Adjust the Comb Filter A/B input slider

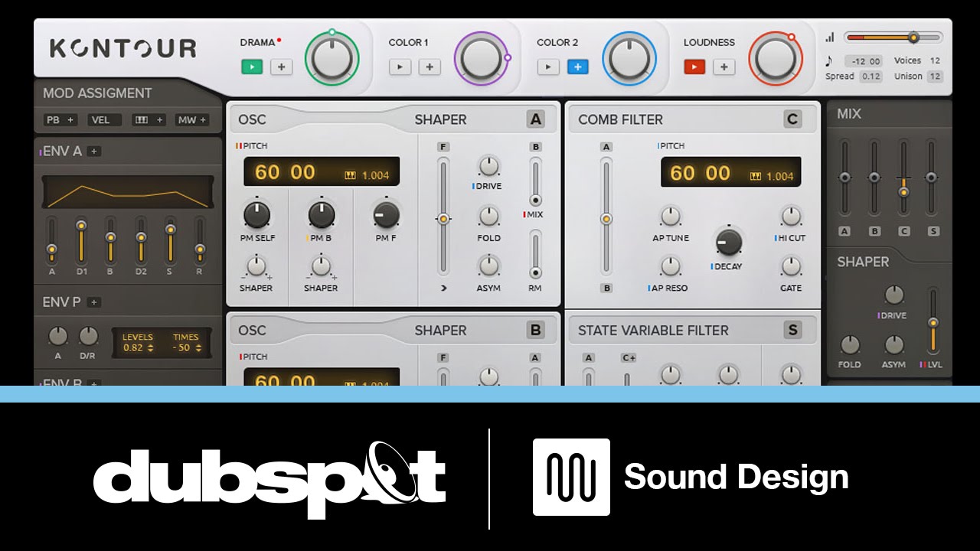pyautogui.click(x=606, y=217)
